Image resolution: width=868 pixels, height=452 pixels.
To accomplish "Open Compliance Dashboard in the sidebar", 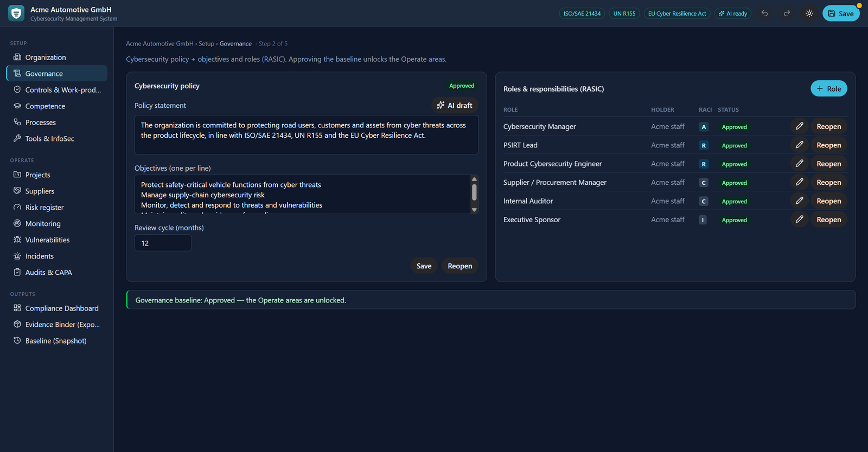I will tap(57, 308).
